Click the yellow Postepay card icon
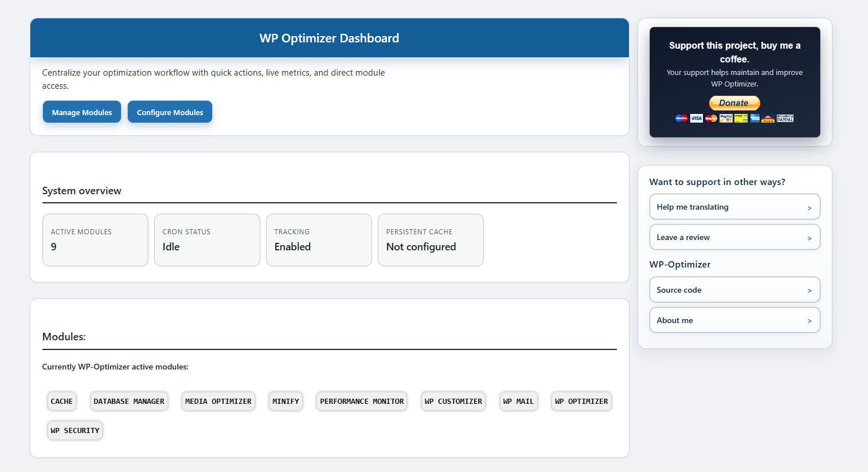The image size is (868, 472). 741,119
